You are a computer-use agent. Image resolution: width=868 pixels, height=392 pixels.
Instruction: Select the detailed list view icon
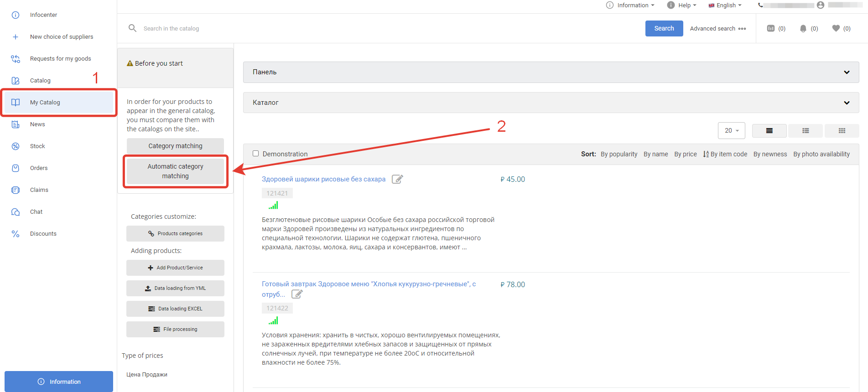[769, 131]
